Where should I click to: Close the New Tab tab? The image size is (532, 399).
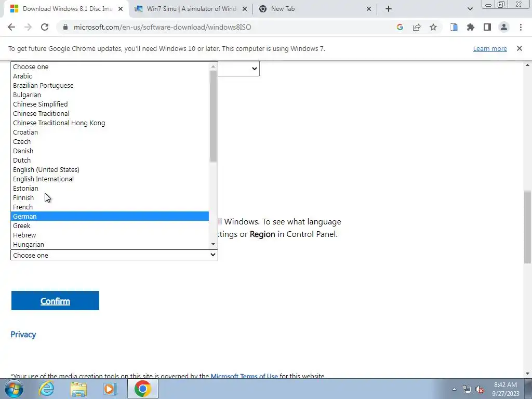(x=369, y=9)
